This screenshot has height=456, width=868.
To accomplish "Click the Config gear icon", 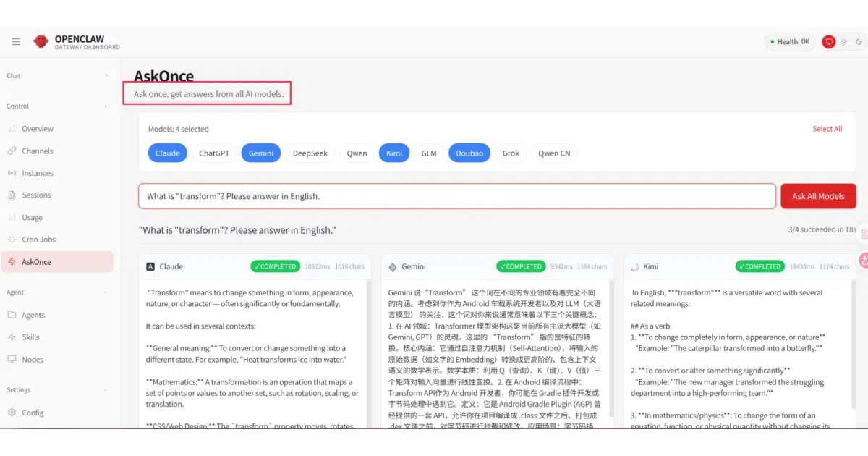I will [x=12, y=413].
